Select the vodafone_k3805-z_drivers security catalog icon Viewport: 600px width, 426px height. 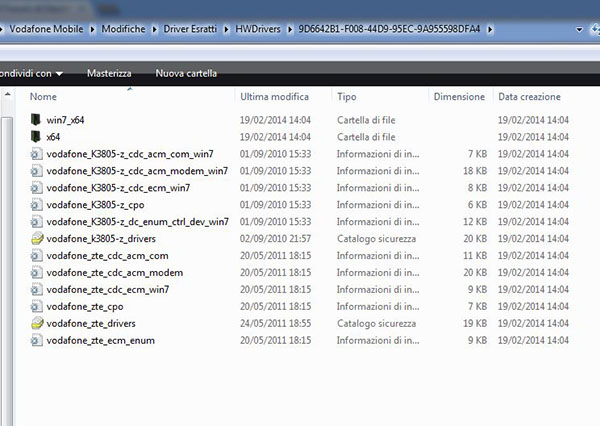click(37, 239)
